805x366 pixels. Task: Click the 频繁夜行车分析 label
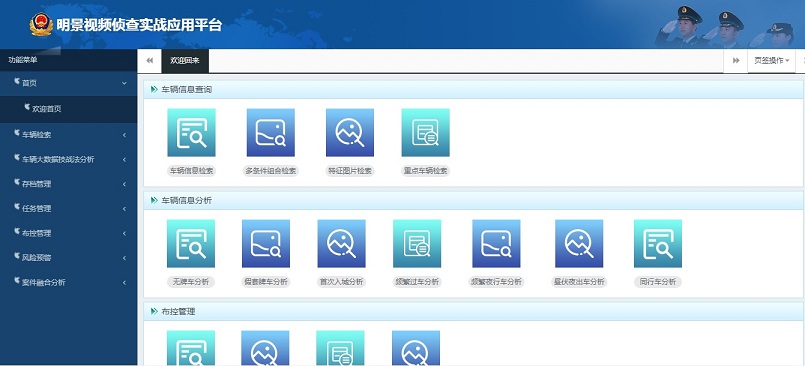[x=497, y=282]
